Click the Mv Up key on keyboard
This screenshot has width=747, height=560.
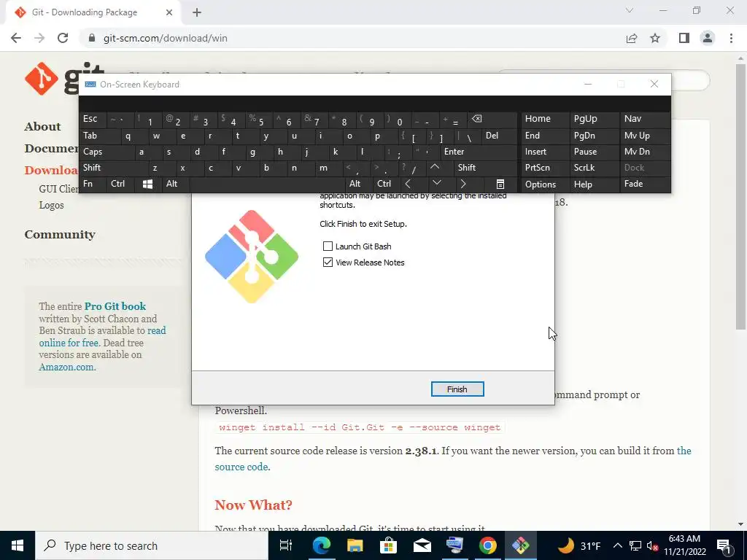[x=645, y=136]
